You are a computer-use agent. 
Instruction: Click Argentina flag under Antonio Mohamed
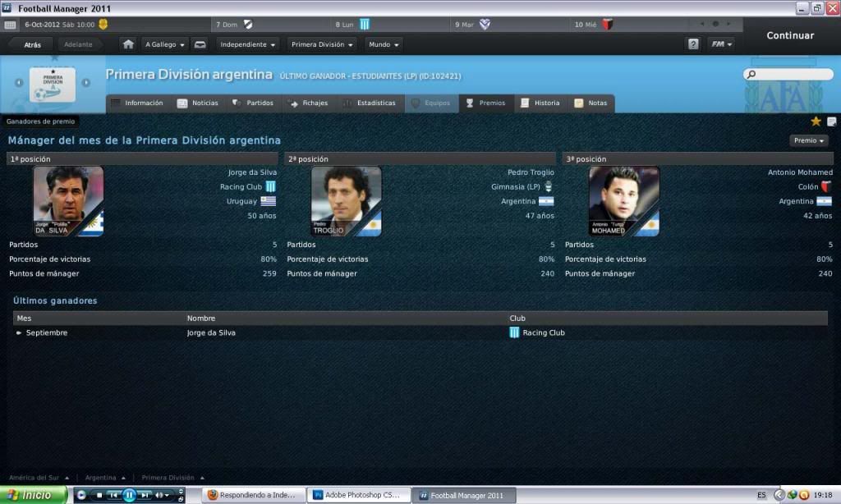click(824, 201)
